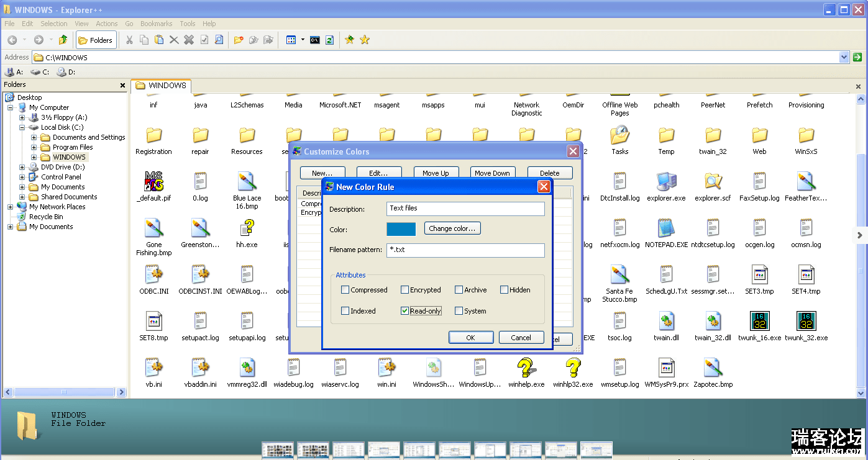
Task: Switch to the WINDOWS tab
Action: click(x=162, y=86)
